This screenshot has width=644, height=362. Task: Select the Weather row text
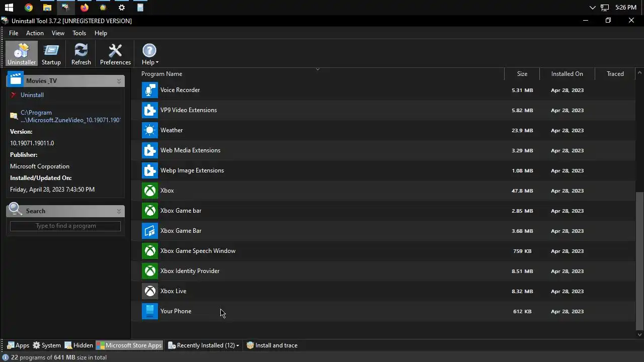[172, 130]
